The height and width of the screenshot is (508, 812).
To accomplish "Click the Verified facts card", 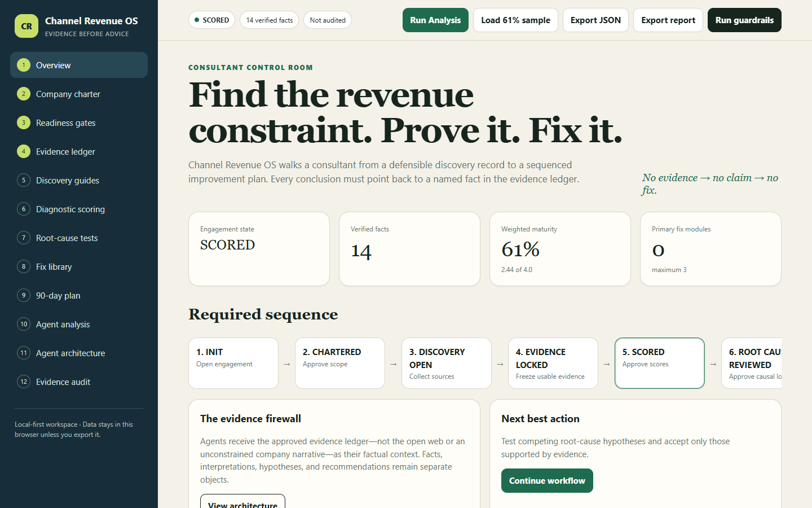I will [x=409, y=249].
